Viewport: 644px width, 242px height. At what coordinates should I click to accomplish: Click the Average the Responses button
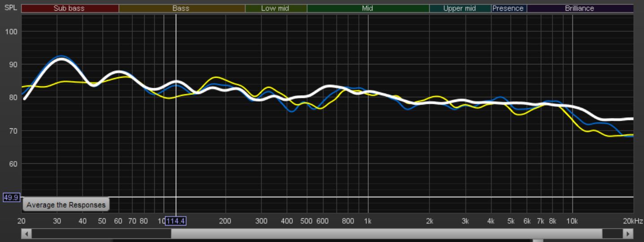tap(66, 205)
